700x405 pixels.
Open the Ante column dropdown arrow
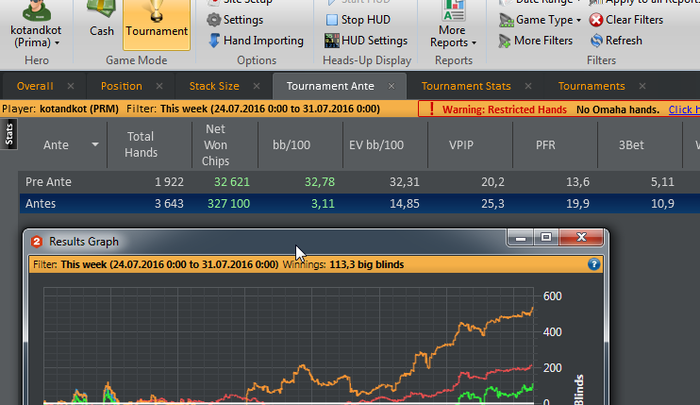(95, 145)
